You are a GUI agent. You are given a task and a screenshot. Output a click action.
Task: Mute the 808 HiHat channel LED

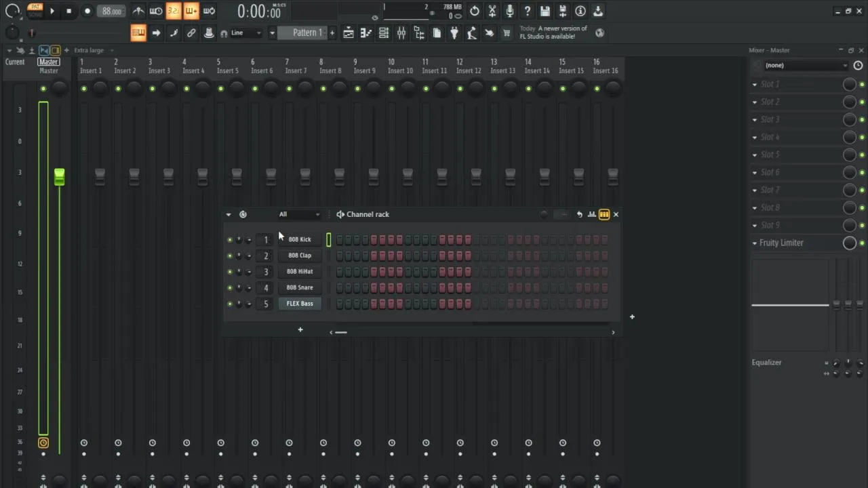coord(229,272)
